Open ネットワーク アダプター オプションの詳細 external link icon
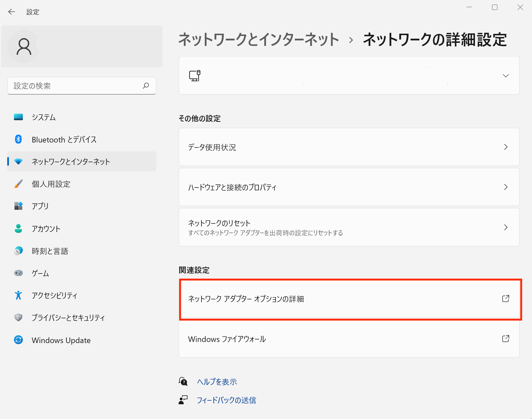 coord(506,299)
